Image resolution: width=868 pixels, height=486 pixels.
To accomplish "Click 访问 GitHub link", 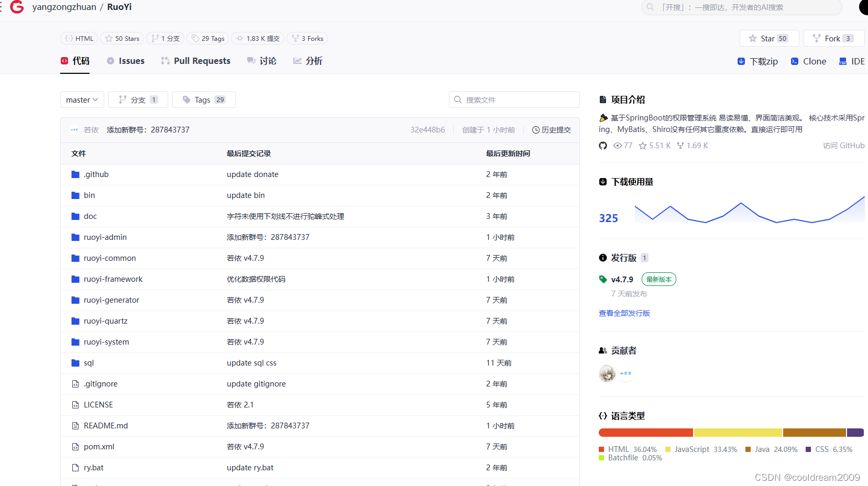I will click(x=843, y=146).
